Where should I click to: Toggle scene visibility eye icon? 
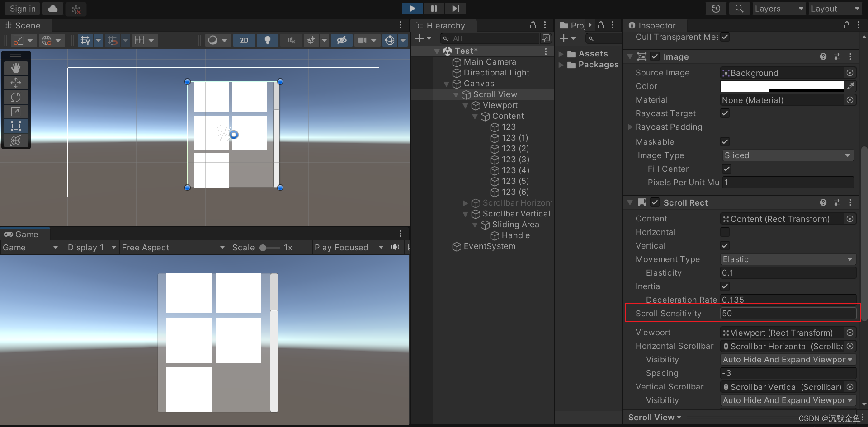342,40
